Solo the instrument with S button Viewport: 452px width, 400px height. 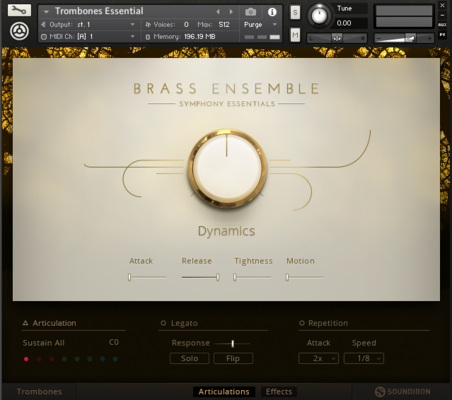point(295,13)
